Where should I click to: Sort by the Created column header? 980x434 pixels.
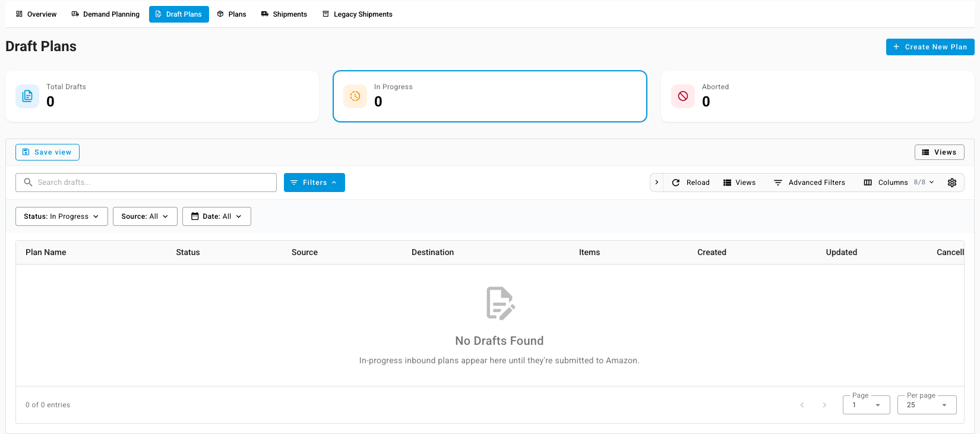712,253
